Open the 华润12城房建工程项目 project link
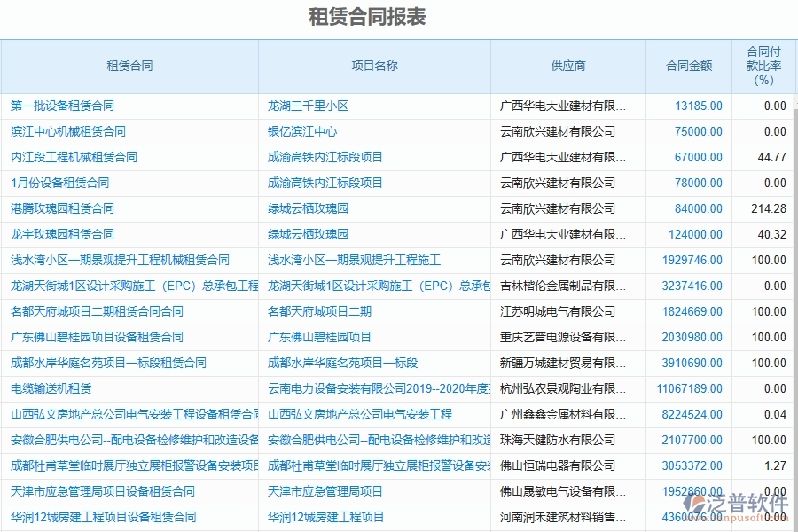The width and height of the screenshot is (798, 532). 325,517
